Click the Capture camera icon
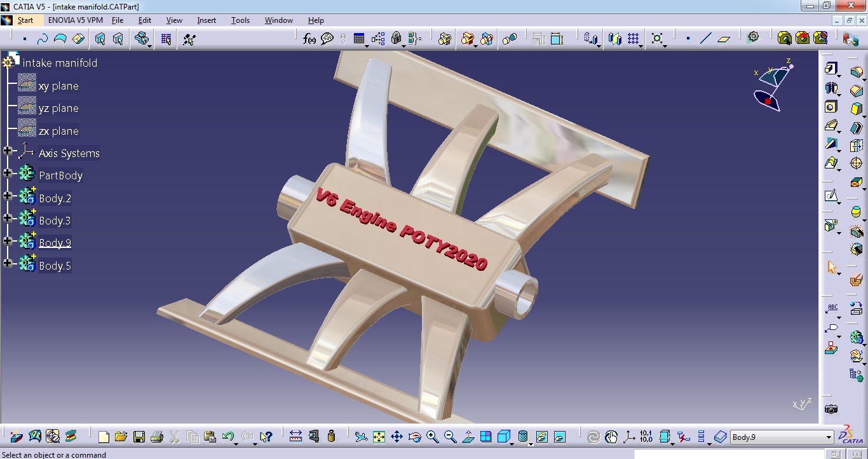 click(x=831, y=409)
